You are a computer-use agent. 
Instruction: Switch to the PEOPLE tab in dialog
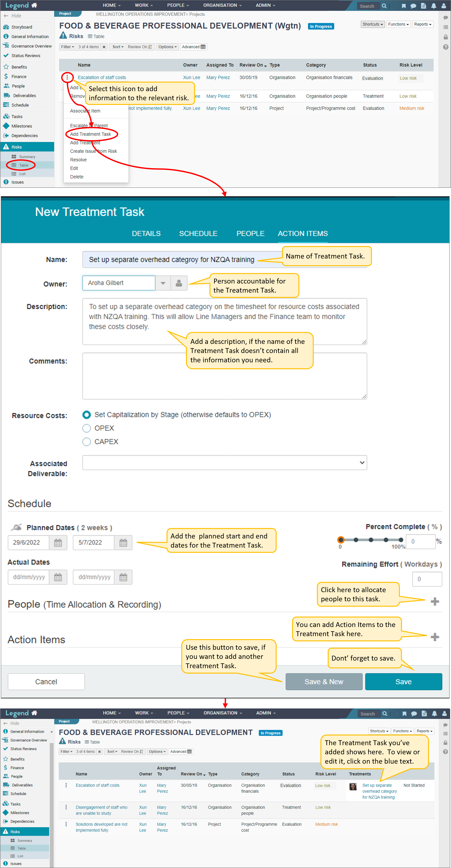(x=250, y=234)
